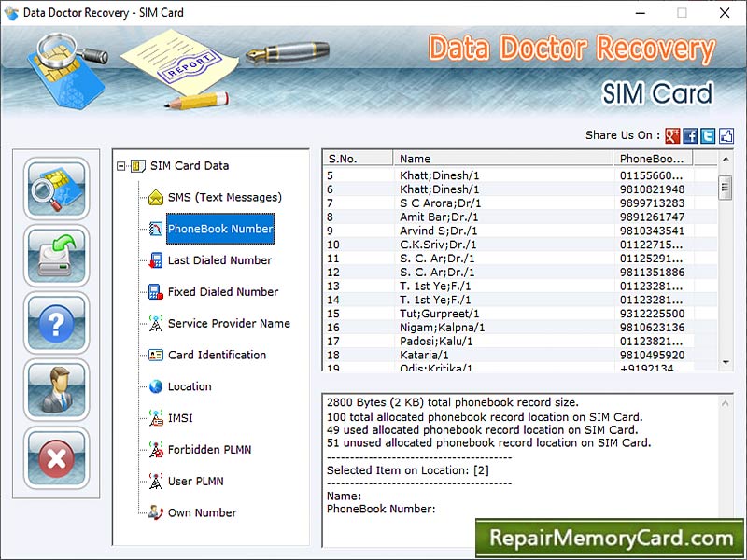747x560 pixels.
Task: Click the '2800 Bytes (2 KB)' record size line
Action: (x=453, y=403)
